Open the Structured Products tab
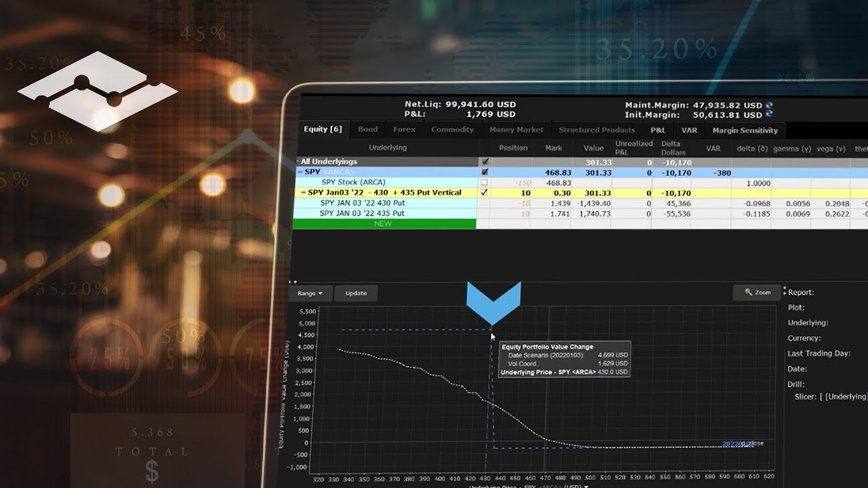Screen dimensions: 868x488 pyautogui.click(x=597, y=129)
